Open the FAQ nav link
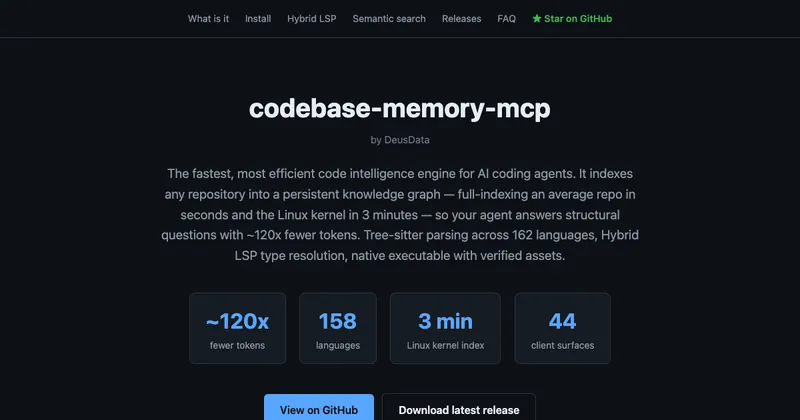This screenshot has height=420, width=800. point(506,19)
